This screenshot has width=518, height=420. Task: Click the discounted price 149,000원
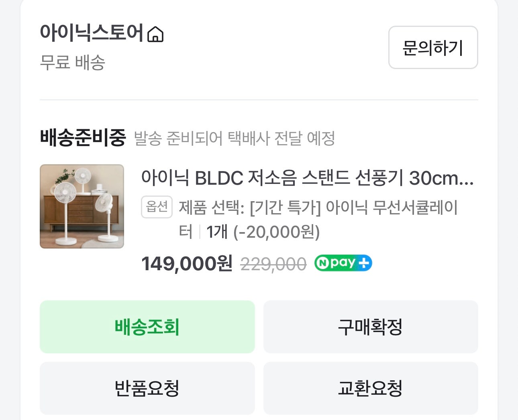tap(186, 263)
